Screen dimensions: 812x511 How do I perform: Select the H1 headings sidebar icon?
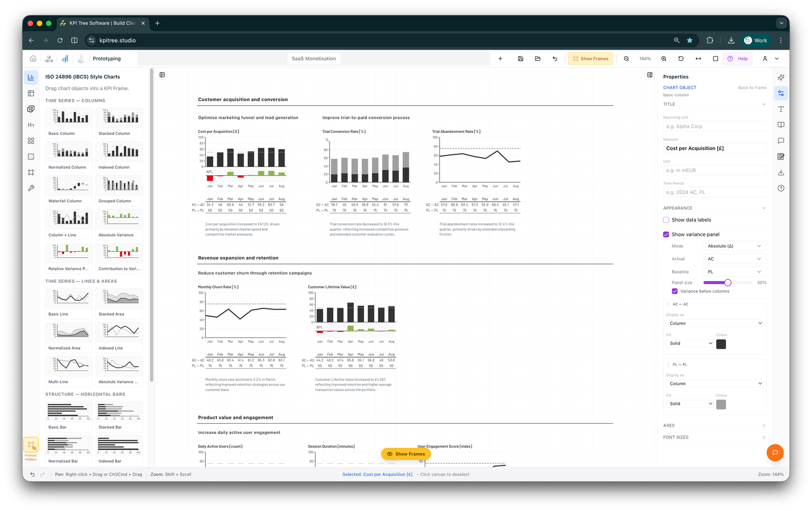[x=31, y=125]
